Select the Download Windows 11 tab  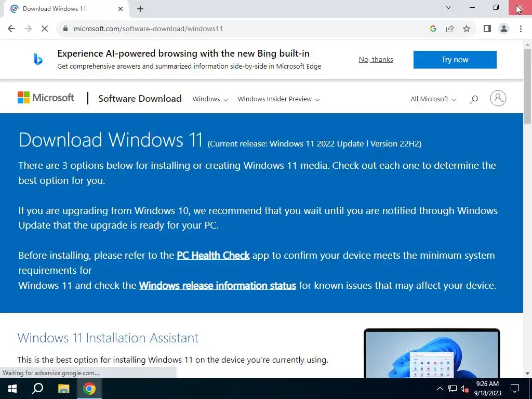66,9
